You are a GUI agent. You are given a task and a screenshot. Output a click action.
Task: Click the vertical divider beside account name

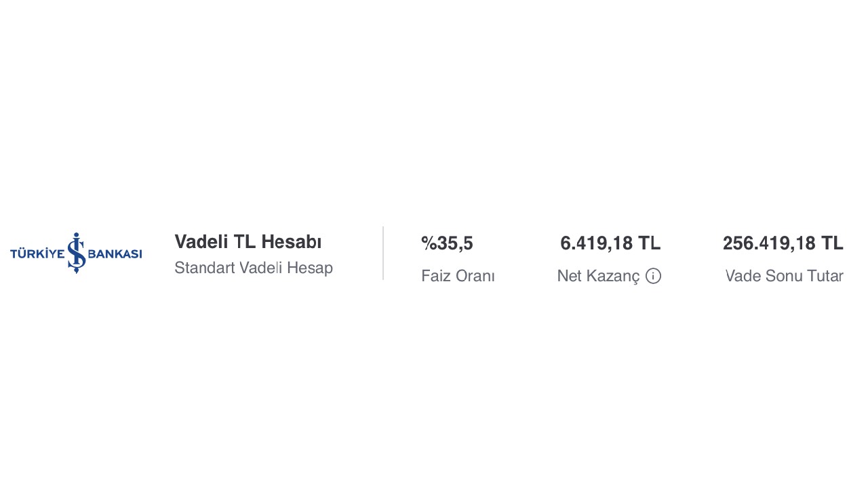click(383, 253)
